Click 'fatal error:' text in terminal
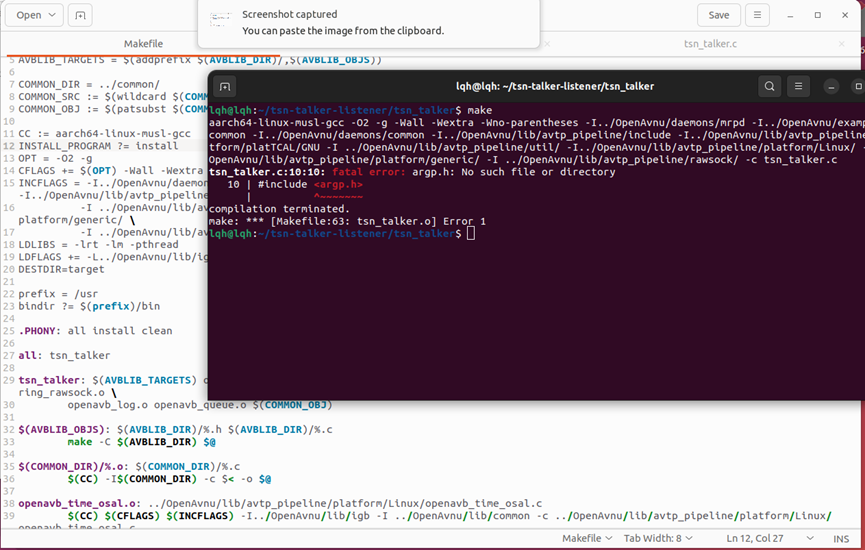Image resolution: width=865 pixels, height=550 pixels. 369,172
